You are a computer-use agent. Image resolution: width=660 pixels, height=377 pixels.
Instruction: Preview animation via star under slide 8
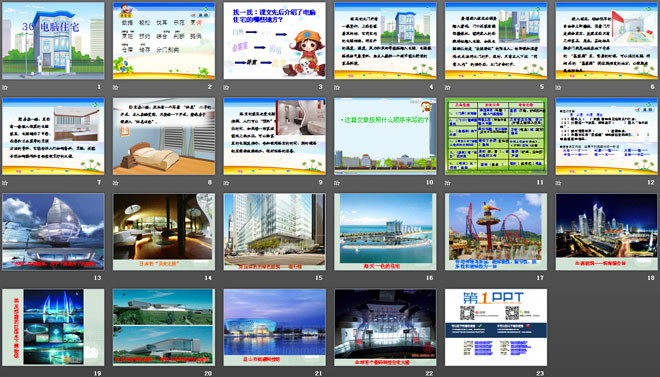[x=116, y=183]
